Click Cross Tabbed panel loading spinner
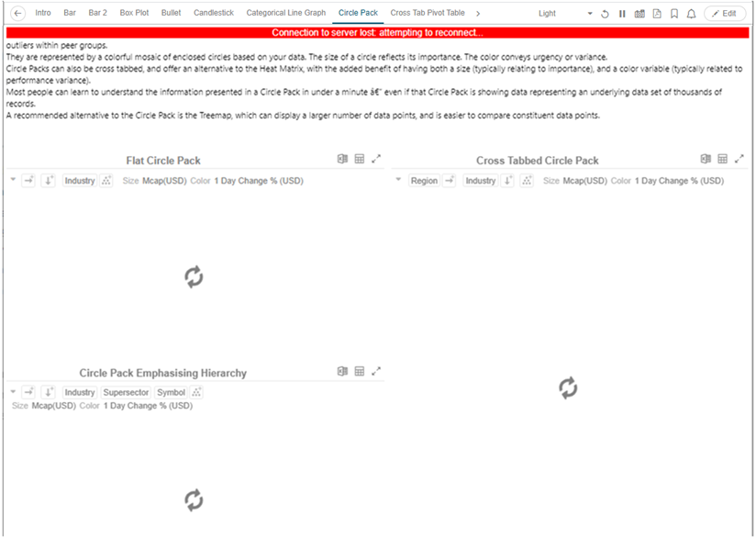Screen dimensions: 756x538 point(568,388)
